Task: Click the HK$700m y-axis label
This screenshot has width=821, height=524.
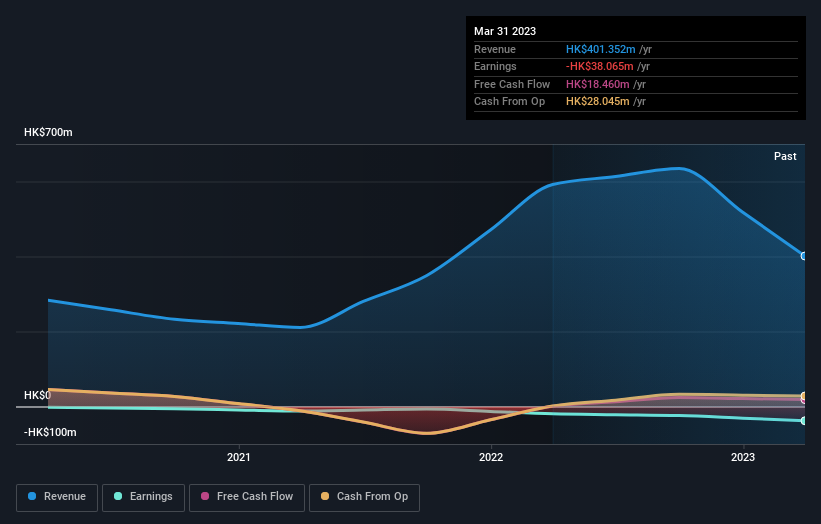Action: coord(48,132)
